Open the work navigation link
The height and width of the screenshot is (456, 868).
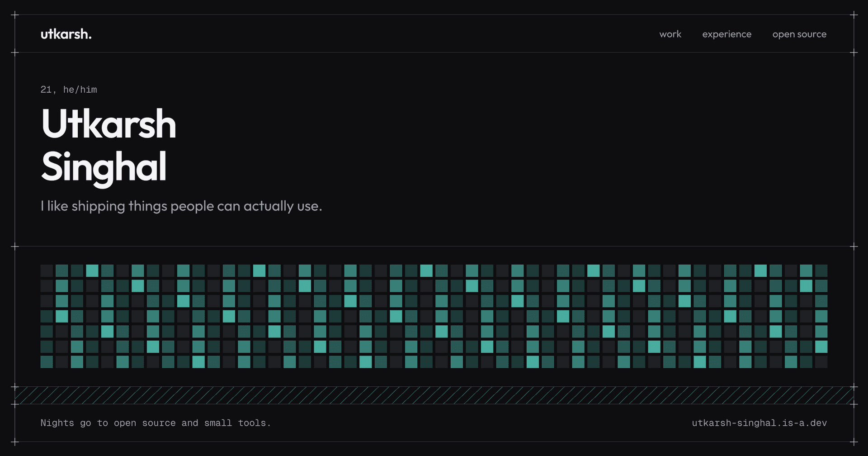click(x=670, y=34)
